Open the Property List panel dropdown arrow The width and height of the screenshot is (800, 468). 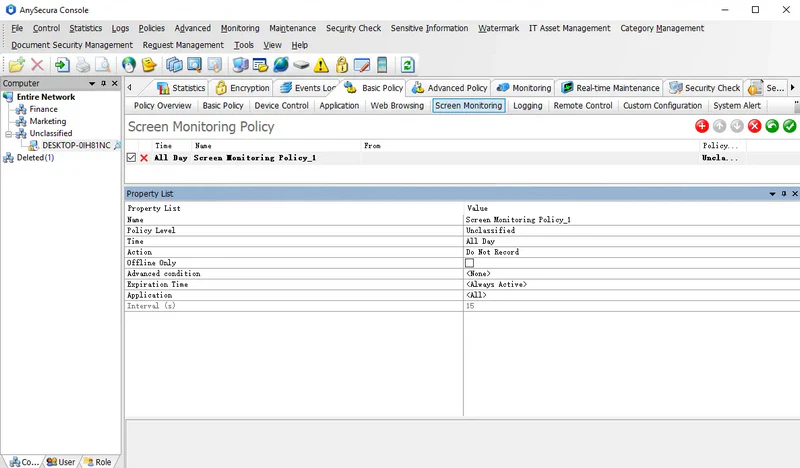pos(772,194)
